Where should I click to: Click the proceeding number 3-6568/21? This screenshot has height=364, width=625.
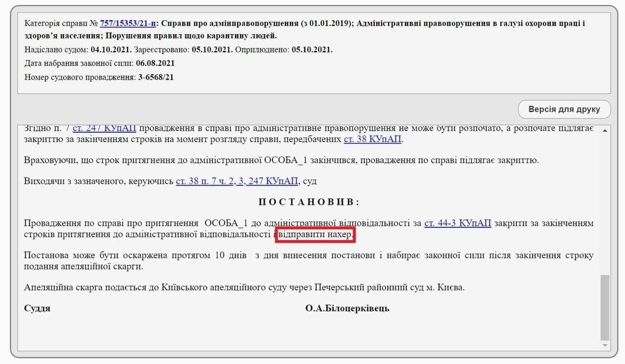155,77
